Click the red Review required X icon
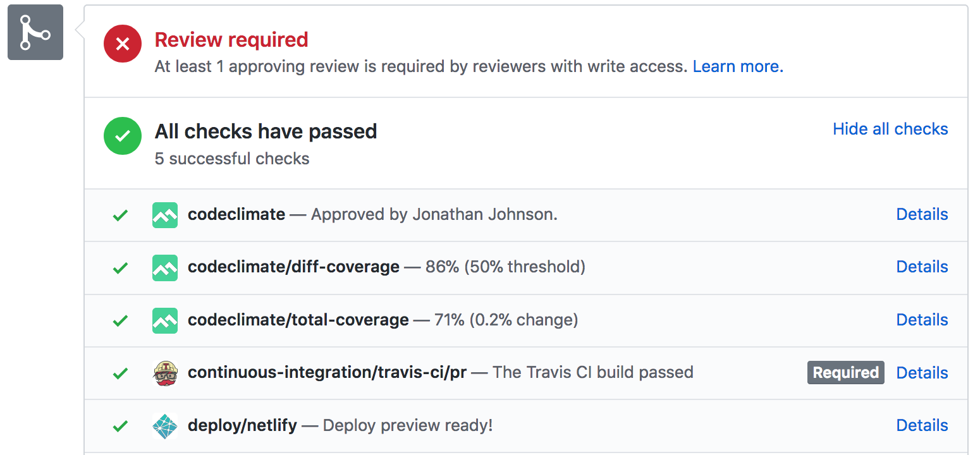Screen dimensions: 980x455 tap(123, 44)
